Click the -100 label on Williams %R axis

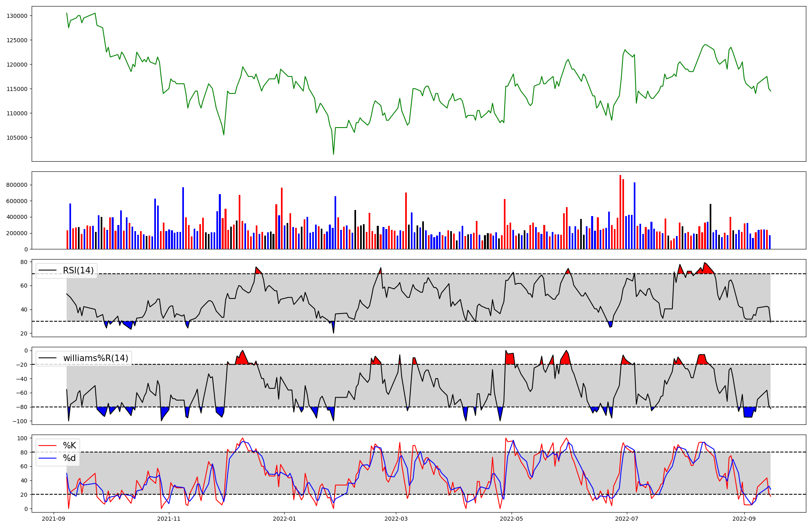[x=20, y=421]
